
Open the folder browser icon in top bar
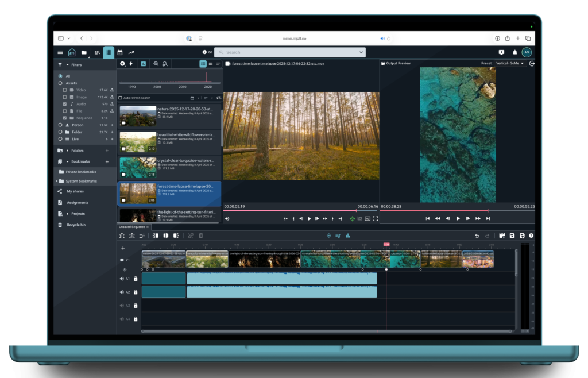click(84, 52)
